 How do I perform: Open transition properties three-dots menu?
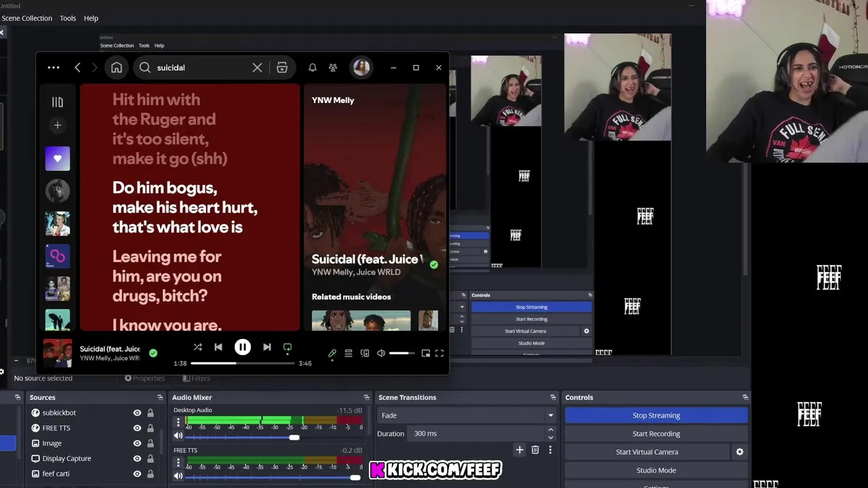coord(550,449)
